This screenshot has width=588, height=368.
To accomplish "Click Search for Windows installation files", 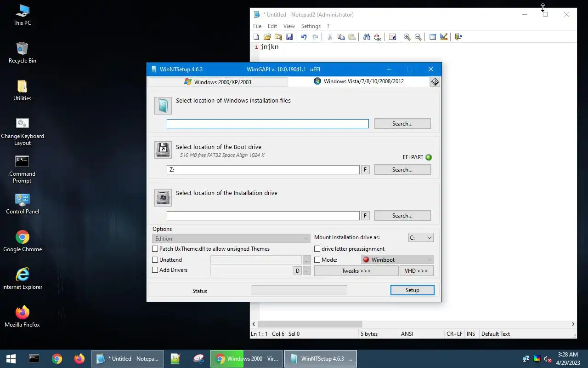I will pyautogui.click(x=402, y=124).
